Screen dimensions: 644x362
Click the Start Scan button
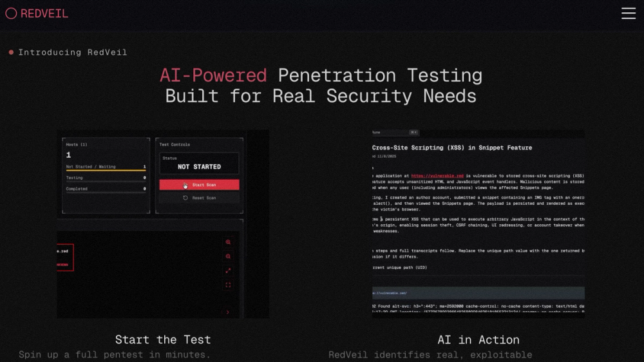[199, 185]
